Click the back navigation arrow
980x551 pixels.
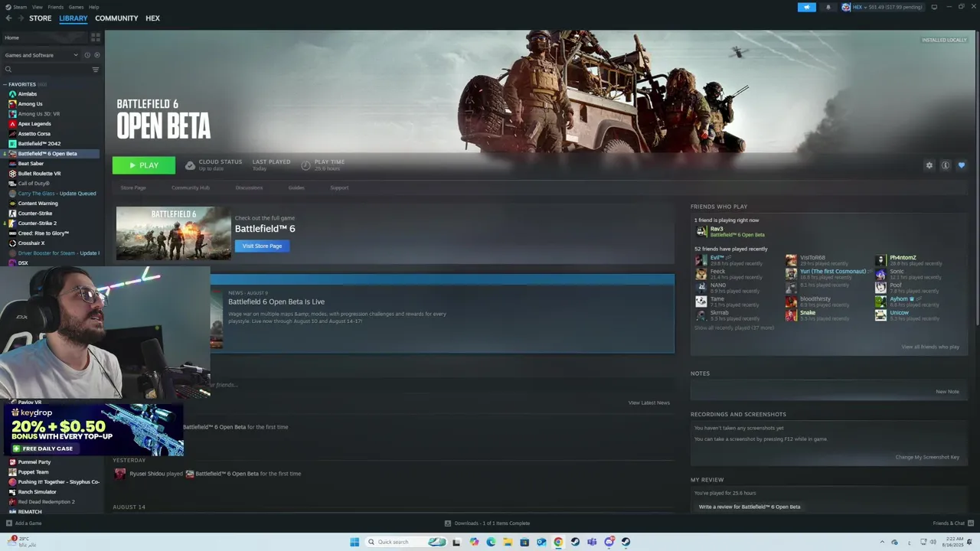tap(9, 18)
